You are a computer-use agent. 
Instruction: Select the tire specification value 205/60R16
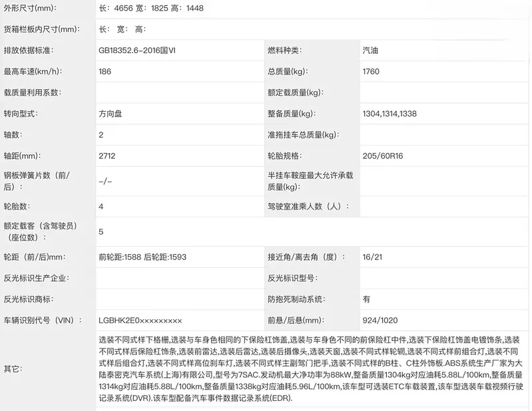coord(383,156)
